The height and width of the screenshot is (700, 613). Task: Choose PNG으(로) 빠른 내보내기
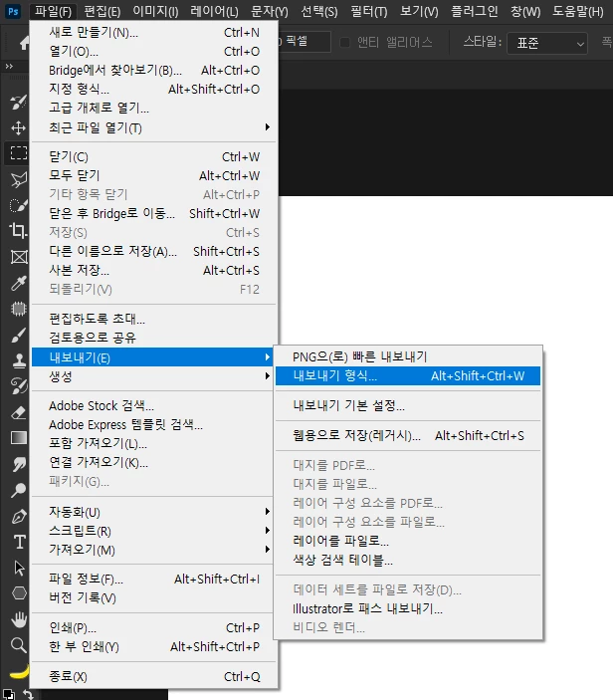coord(408,356)
